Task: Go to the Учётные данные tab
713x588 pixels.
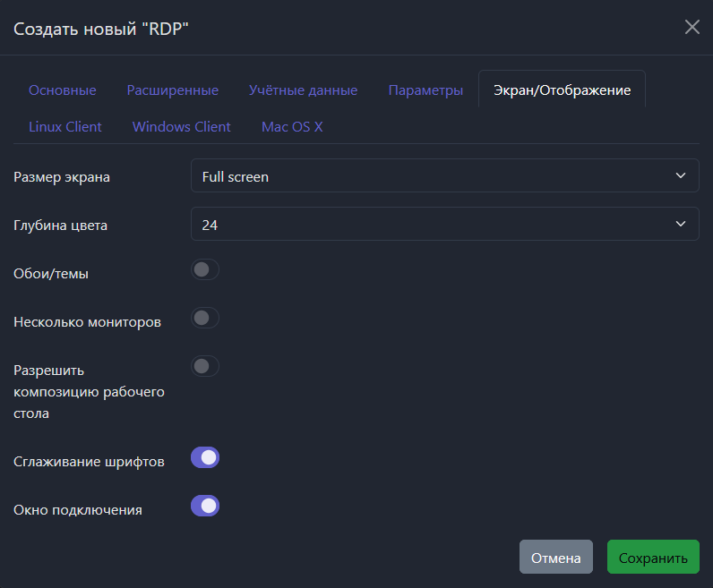Action: (303, 90)
